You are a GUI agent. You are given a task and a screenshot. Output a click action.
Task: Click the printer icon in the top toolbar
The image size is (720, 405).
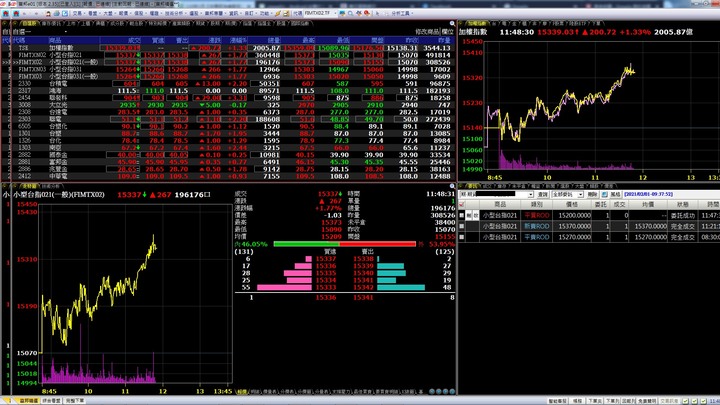[x=56, y=13]
